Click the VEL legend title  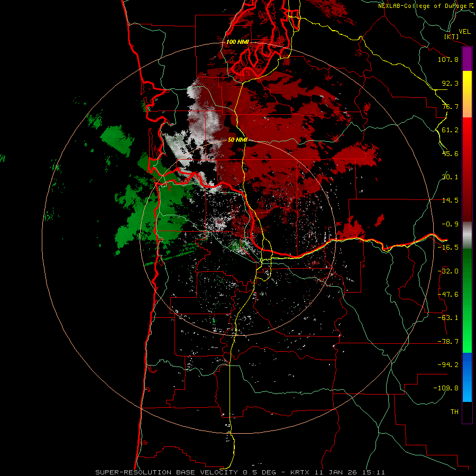tap(464, 32)
